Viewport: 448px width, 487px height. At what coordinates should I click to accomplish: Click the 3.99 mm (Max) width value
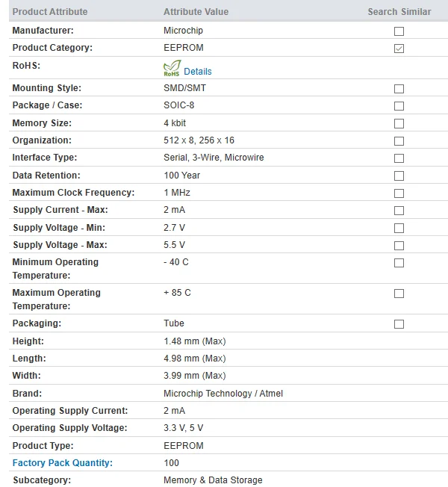click(195, 376)
